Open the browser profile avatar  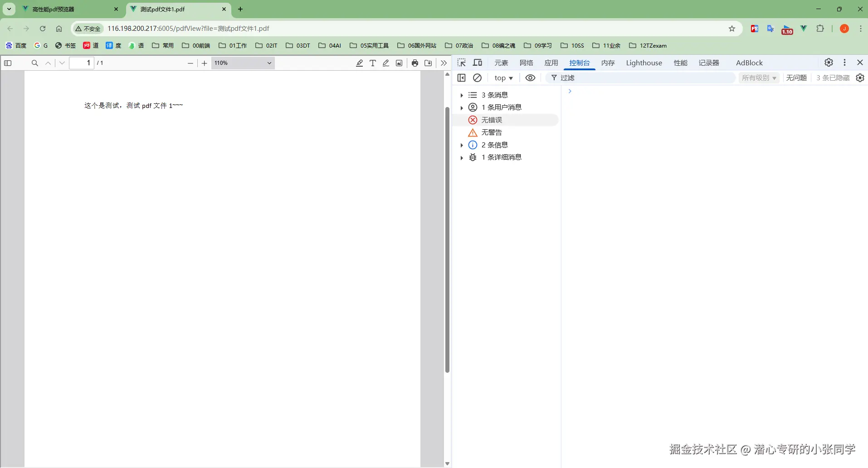(x=844, y=29)
